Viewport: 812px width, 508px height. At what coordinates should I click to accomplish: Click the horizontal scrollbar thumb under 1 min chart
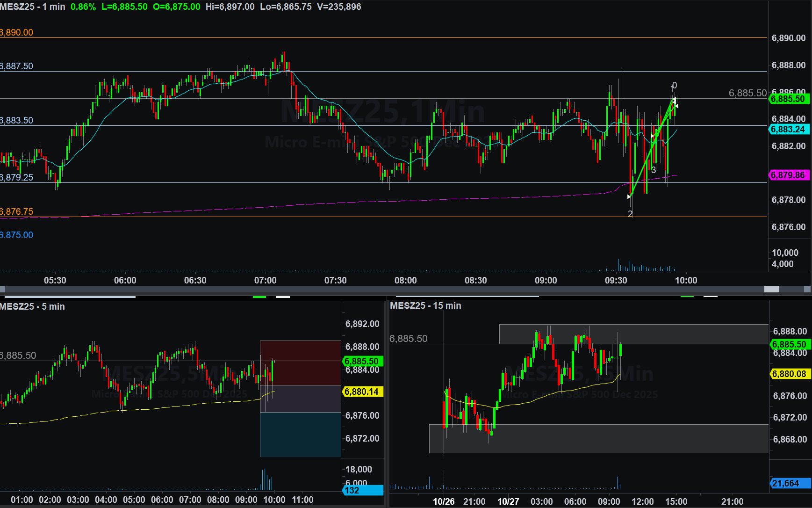[771, 290]
